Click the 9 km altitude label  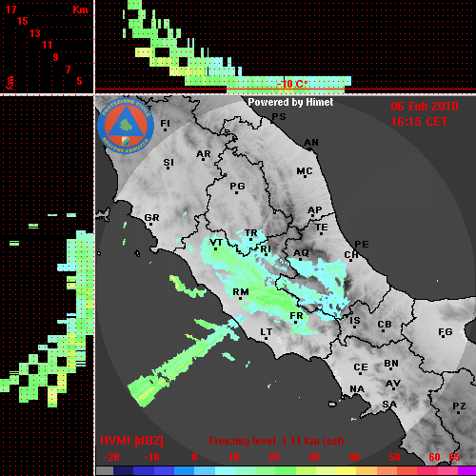56,57
